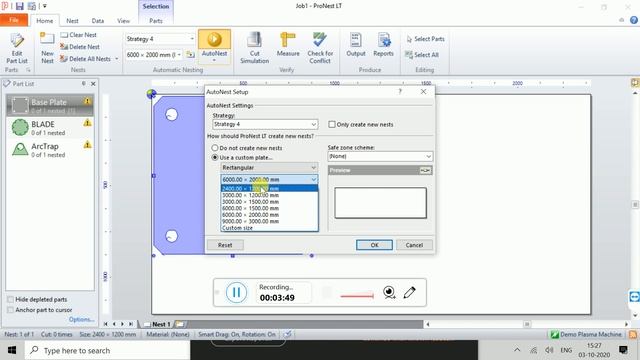This screenshot has width=640, height=360.
Task: Click Clear Nest in the ribbon
Action: tap(79, 35)
